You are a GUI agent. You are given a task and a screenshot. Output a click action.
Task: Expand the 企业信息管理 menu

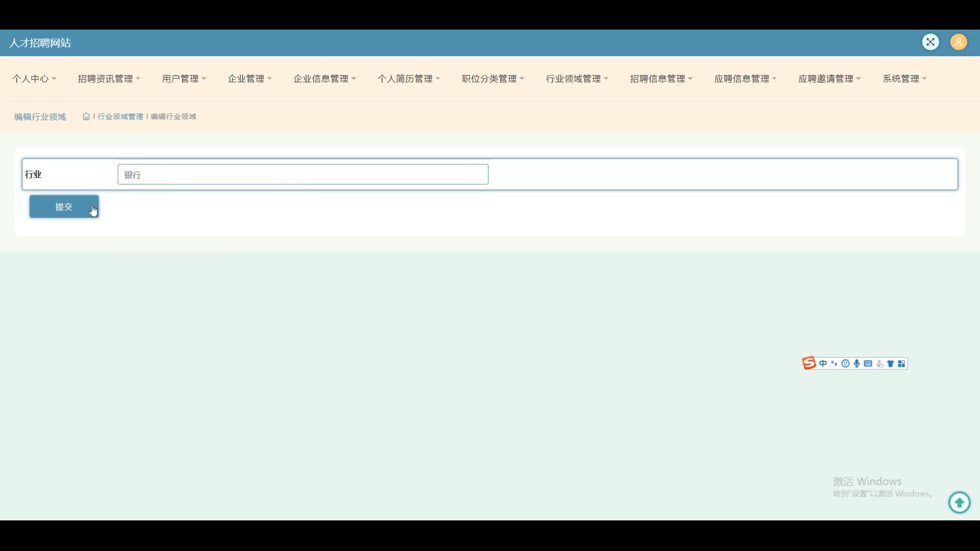pos(325,79)
